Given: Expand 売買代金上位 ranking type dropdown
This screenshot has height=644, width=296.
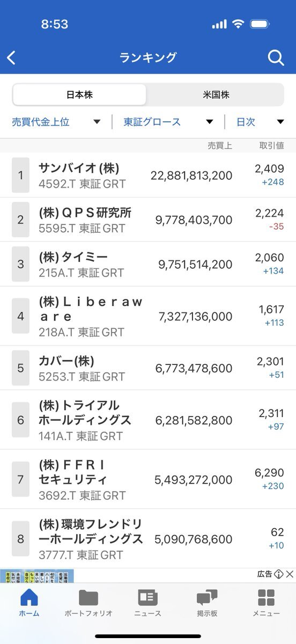Looking at the screenshot, I should click(x=56, y=122).
